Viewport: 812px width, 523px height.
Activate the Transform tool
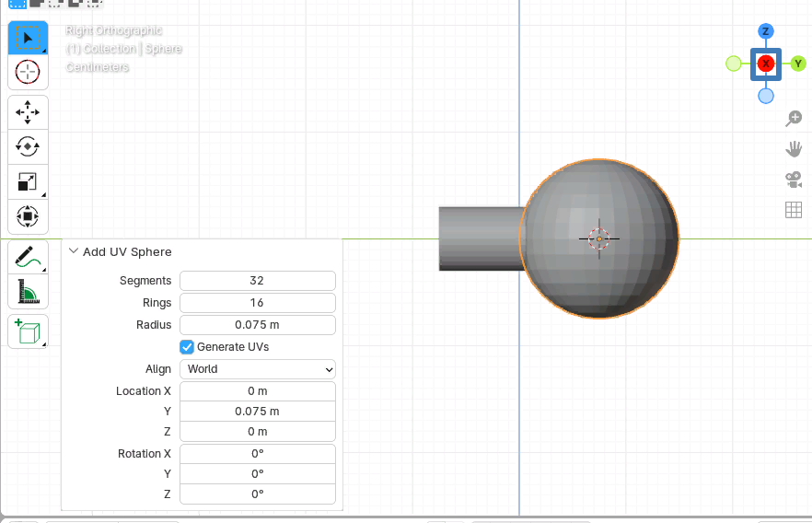click(28, 216)
